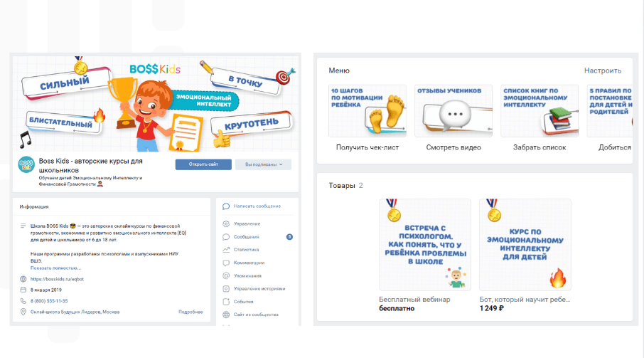This screenshot has height=358, width=644.
Task: Open Комментарии in the sidebar
Action: [249, 263]
